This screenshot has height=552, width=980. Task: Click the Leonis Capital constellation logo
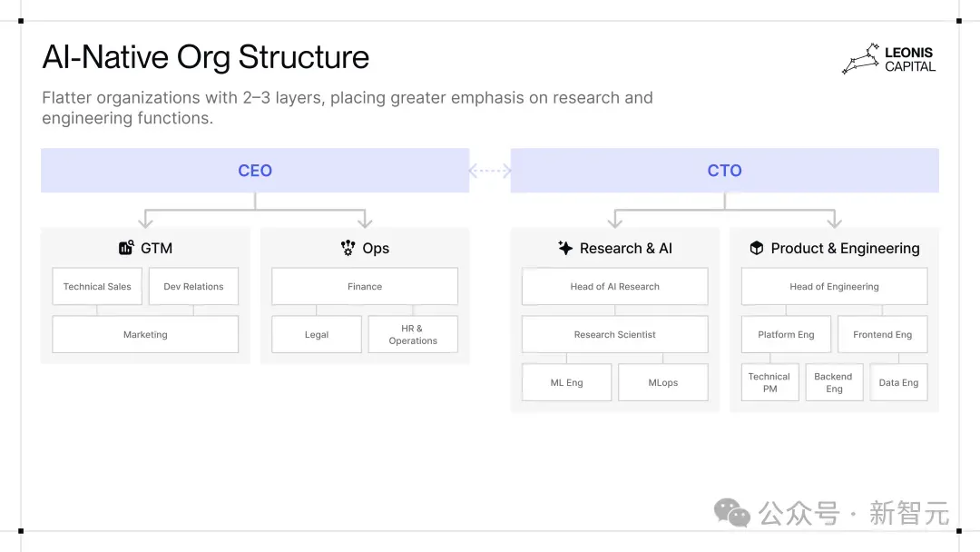861,59
